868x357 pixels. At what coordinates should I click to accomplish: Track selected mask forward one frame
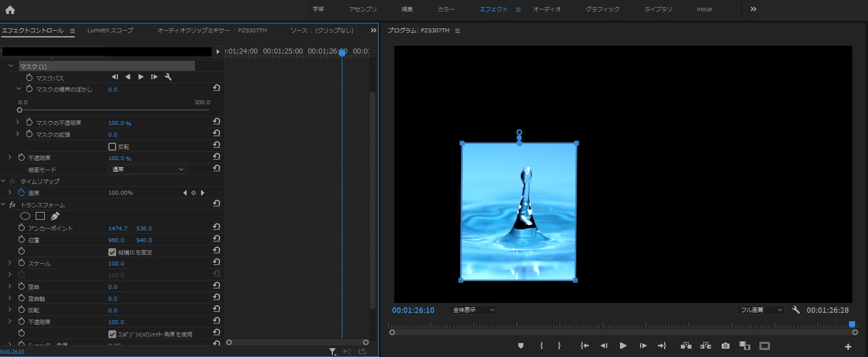click(154, 77)
